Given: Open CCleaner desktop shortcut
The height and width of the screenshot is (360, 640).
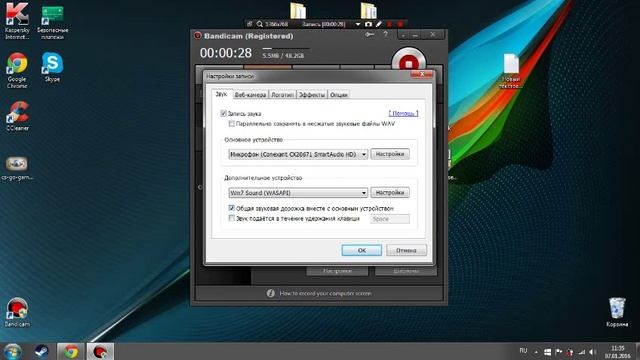Looking at the screenshot, I should tap(17, 116).
